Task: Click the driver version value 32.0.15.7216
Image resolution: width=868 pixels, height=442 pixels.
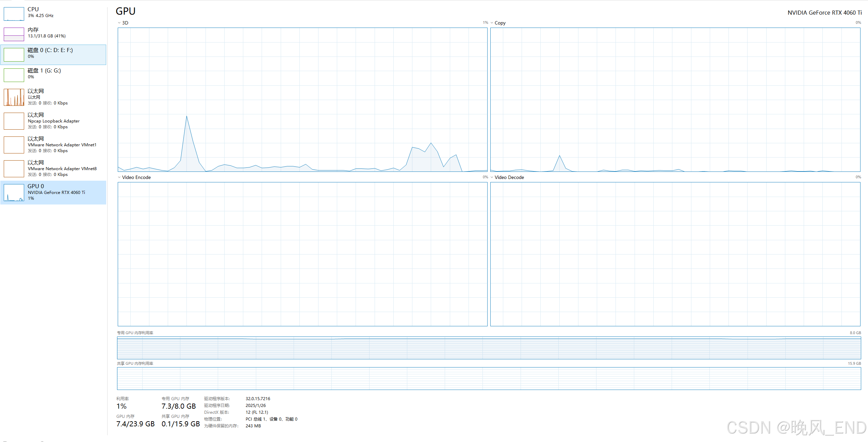Action: click(258, 398)
